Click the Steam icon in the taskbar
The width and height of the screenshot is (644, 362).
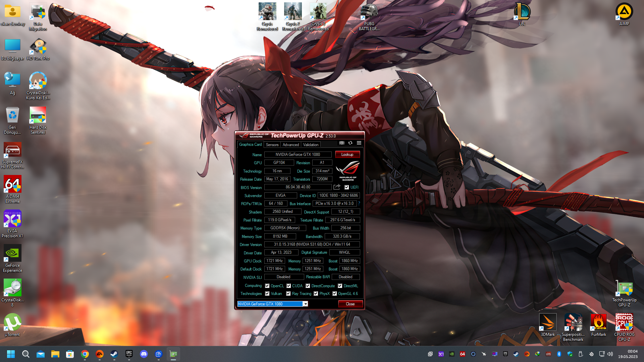coord(114,354)
